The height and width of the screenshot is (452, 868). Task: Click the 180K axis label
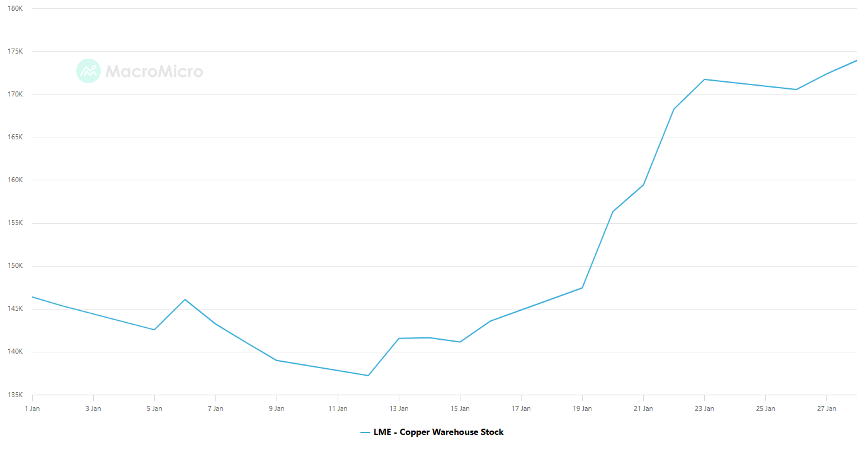pos(16,8)
